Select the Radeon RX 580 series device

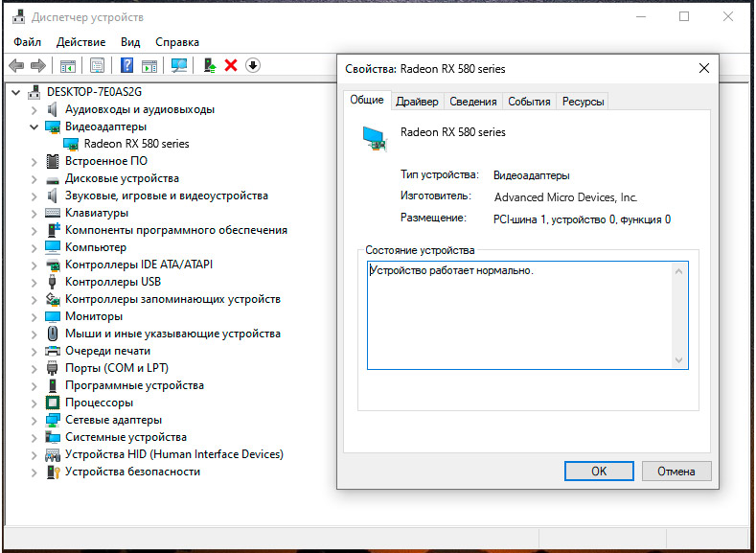(136, 144)
